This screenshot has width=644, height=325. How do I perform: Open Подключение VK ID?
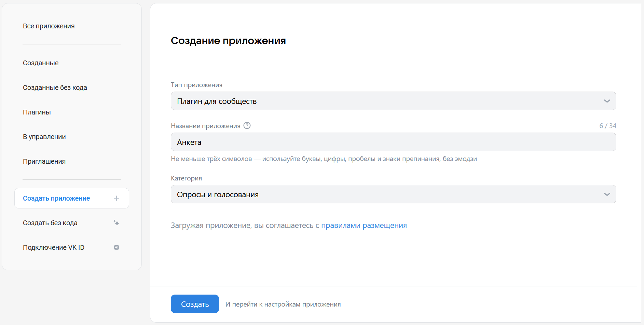click(x=54, y=247)
